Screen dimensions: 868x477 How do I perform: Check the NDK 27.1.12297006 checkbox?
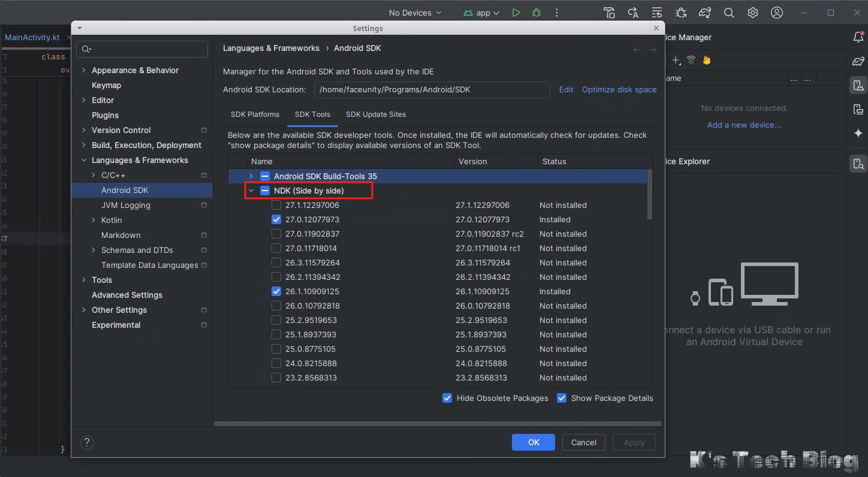276,205
